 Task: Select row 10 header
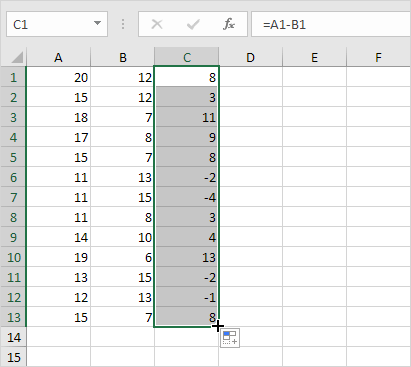point(13,257)
